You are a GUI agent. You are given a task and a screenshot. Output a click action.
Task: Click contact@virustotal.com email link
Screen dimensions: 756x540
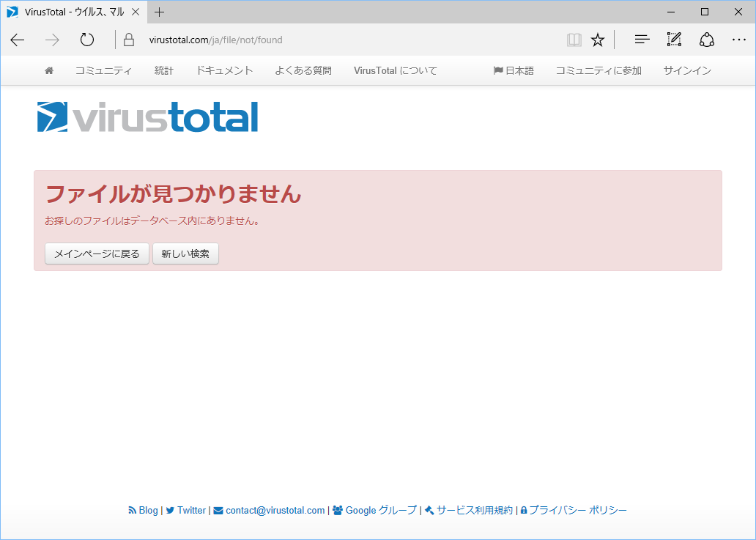pos(269,510)
